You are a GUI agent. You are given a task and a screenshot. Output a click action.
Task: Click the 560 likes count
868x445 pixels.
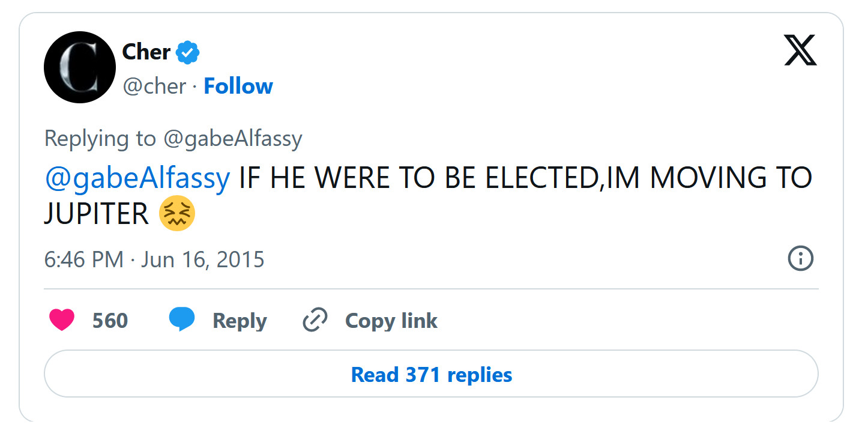click(x=110, y=321)
